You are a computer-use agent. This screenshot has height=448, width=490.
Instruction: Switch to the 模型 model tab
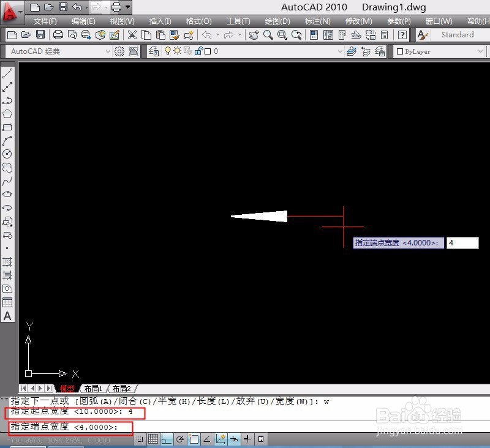point(67,389)
